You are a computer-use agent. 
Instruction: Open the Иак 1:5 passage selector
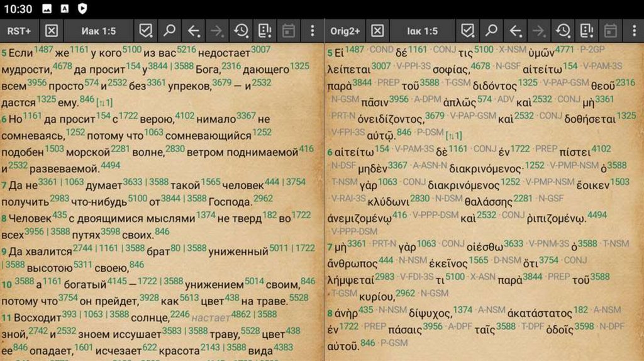[x=98, y=30]
